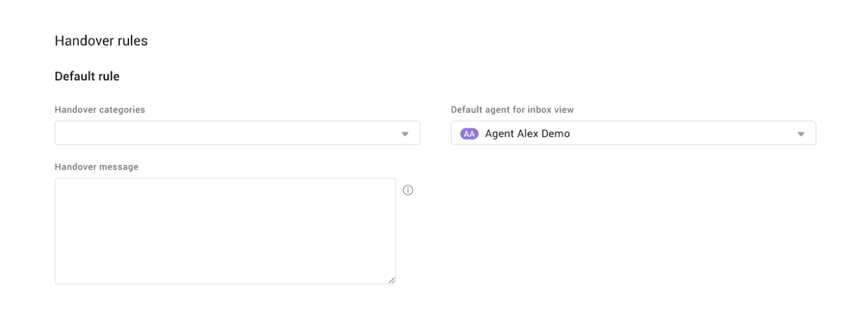Click the Default agent for inbox view label

[x=512, y=110]
